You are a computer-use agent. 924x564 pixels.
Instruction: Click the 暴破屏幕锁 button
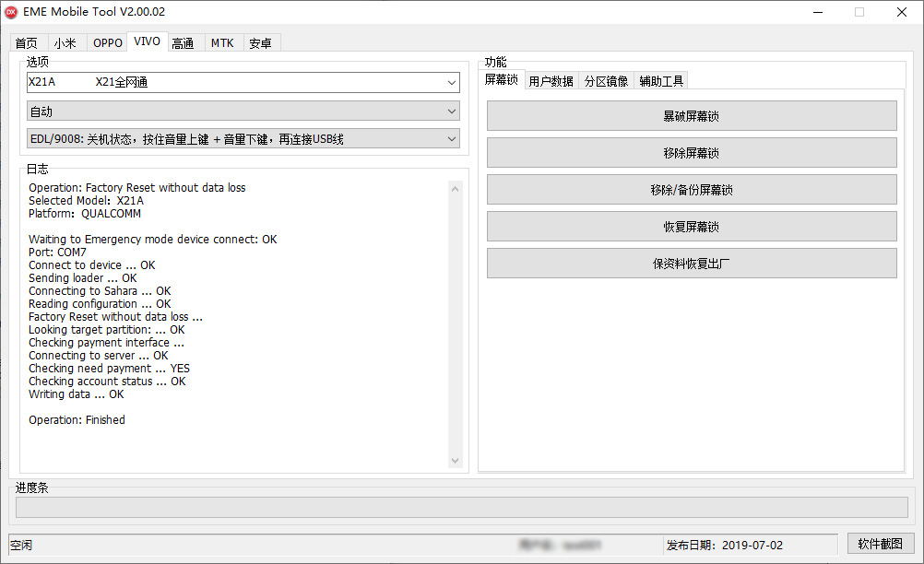pos(691,116)
